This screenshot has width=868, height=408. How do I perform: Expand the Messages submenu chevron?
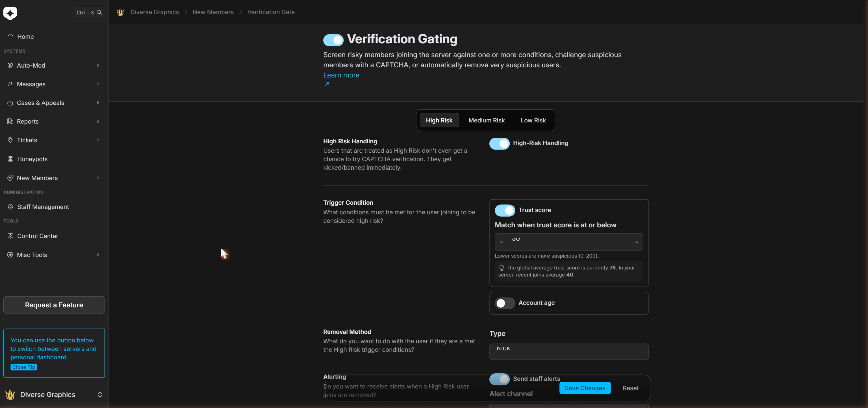[98, 84]
